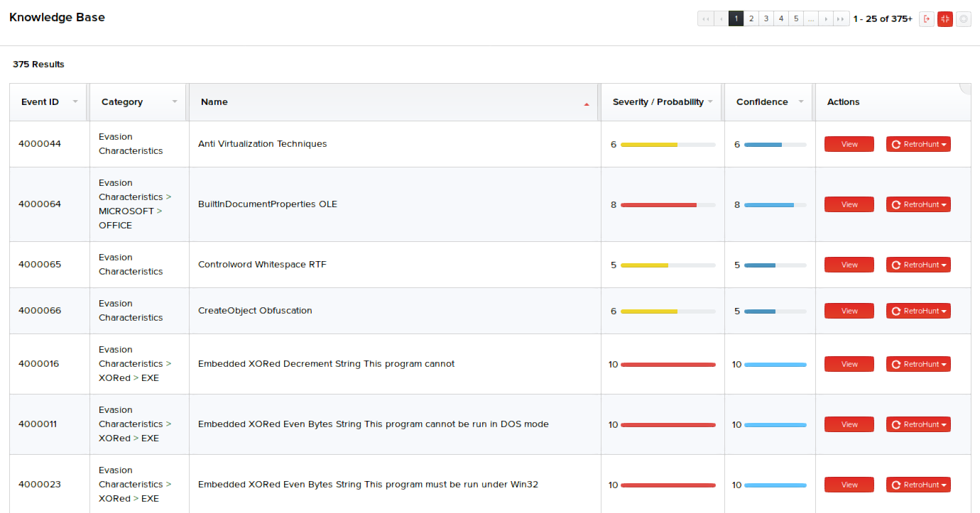Viewport: 980px width, 513px height.
Task: Open the Category column filter dropdown
Action: pyautogui.click(x=175, y=102)
